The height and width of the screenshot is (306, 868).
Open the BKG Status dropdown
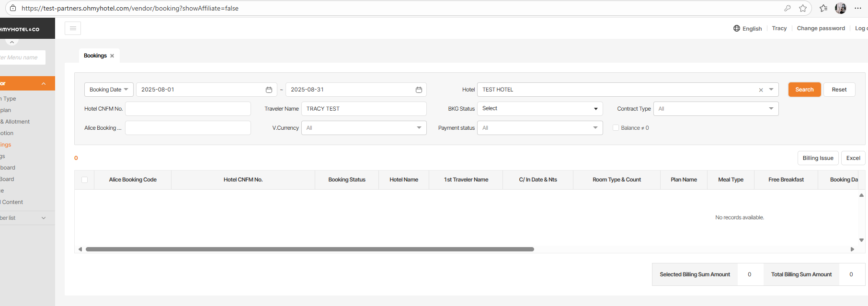click(x=539, y=109)
